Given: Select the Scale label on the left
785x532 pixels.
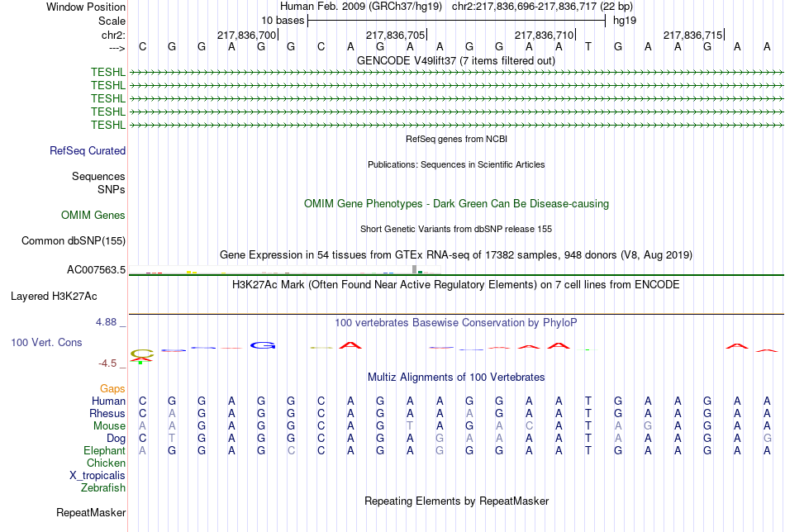Looking at the screenshot, I should pos(112,21).
